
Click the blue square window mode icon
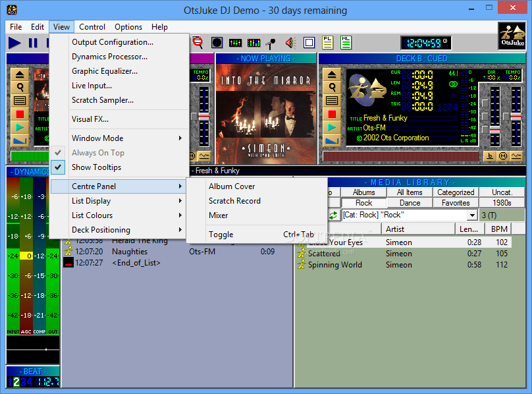click(x=309, y=43)
